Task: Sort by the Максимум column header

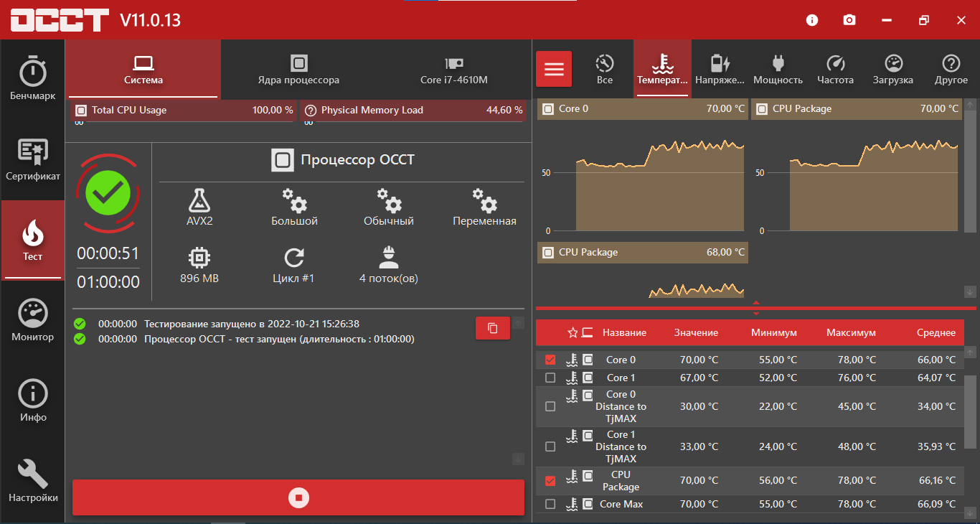Action: coord(851,332)
